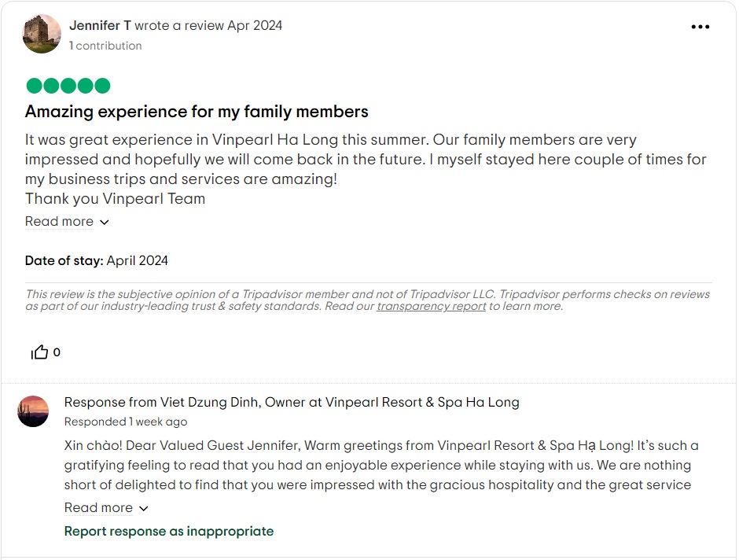This screenshot has width=739, height=560.
Task: Click the '1 contribution' label
Action: [105, 45]
